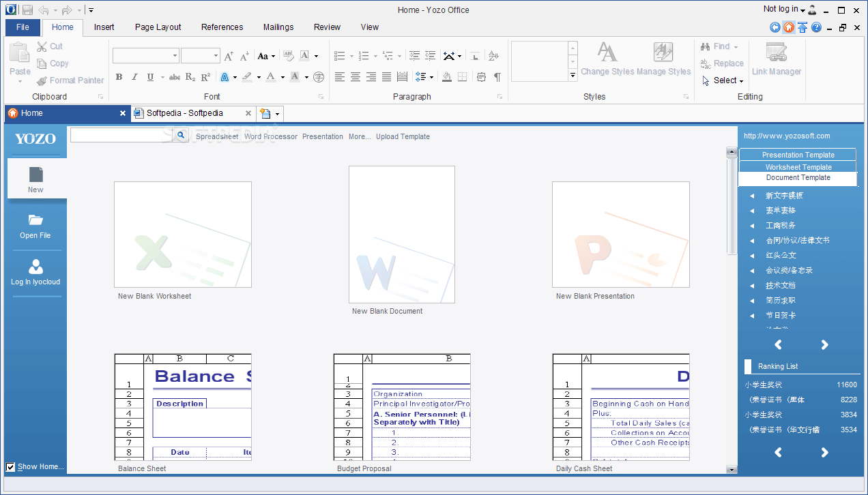Expand the Styles gallery more arrow
868x495 pixels.
click(573, 76)
